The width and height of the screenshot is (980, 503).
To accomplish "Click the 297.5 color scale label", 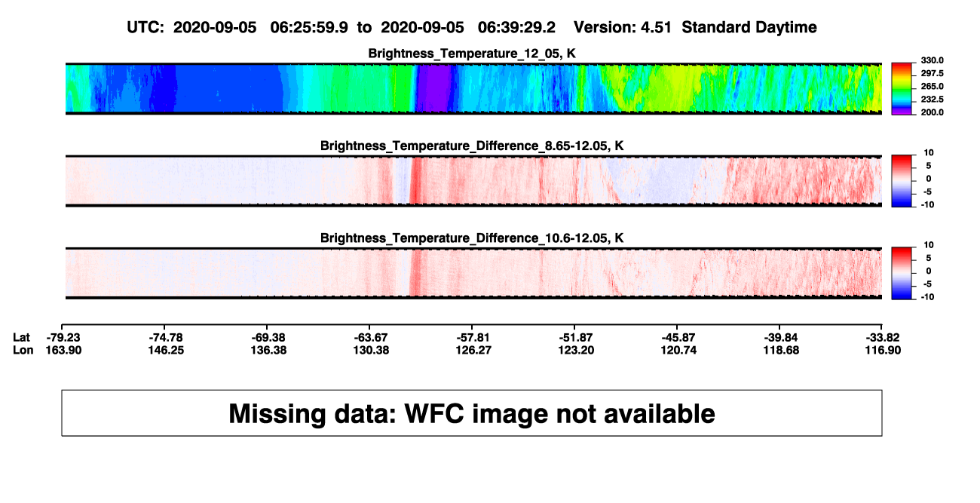I will pyautogui.click(x=932, y=73).
